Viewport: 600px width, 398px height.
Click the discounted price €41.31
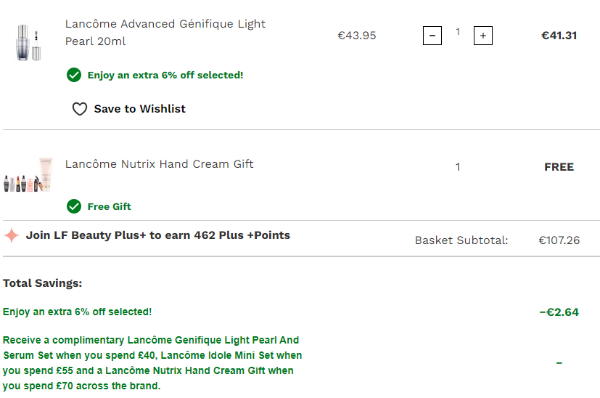559,36
